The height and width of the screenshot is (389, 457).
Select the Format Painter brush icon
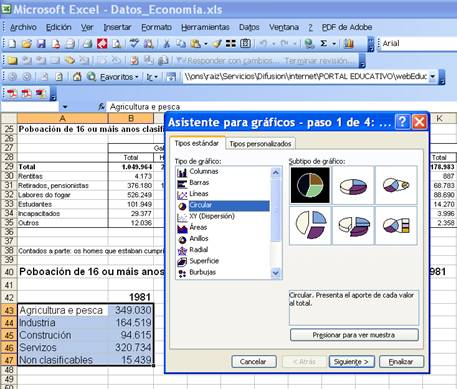[217, 44]
